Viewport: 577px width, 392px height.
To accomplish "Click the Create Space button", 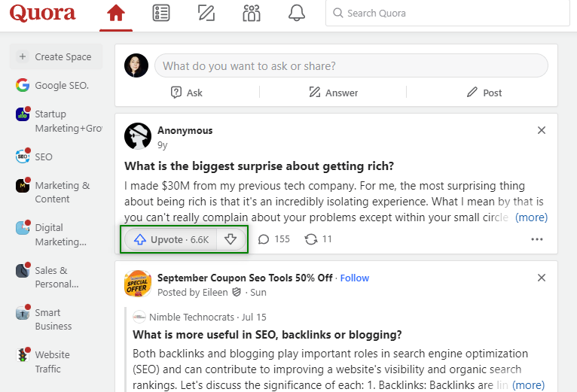I will (x=56, y=56).
